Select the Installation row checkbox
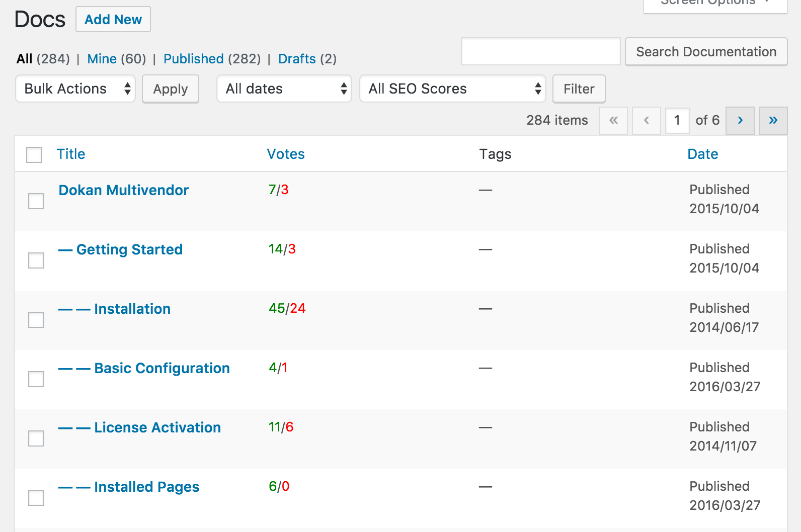Image resolution: width=801 pixels, height=532 pixels. click(x=36, y=320)
